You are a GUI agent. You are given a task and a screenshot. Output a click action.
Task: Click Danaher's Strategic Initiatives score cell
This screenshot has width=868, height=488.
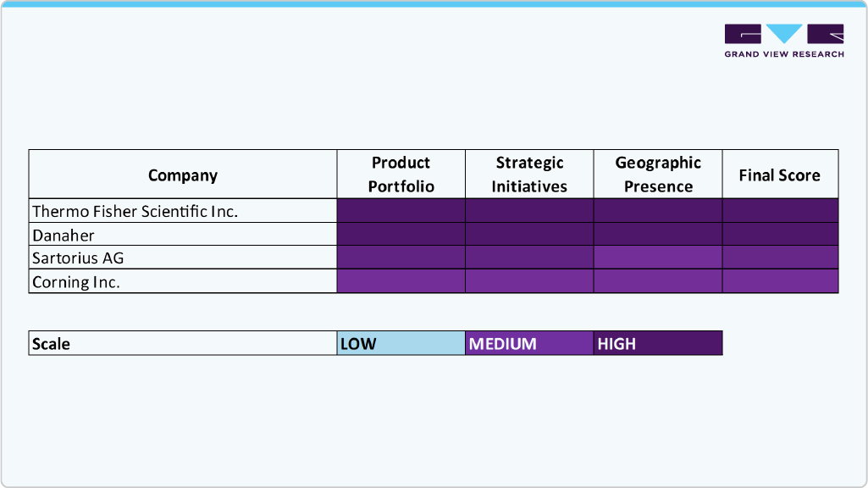[529, 235]
